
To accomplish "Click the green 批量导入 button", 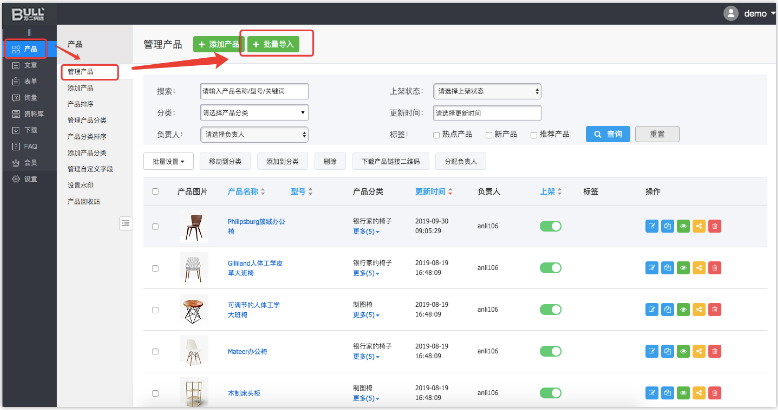I will point(273,45).
